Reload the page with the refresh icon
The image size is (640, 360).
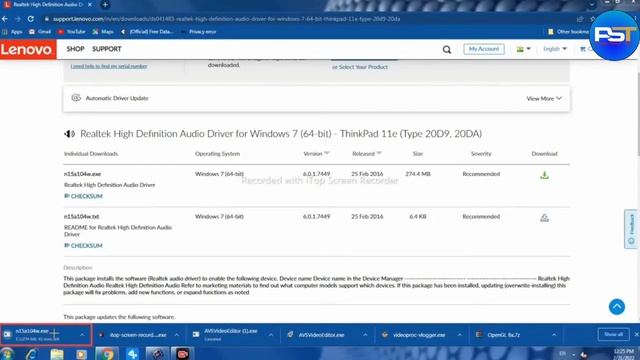(31, 19)
